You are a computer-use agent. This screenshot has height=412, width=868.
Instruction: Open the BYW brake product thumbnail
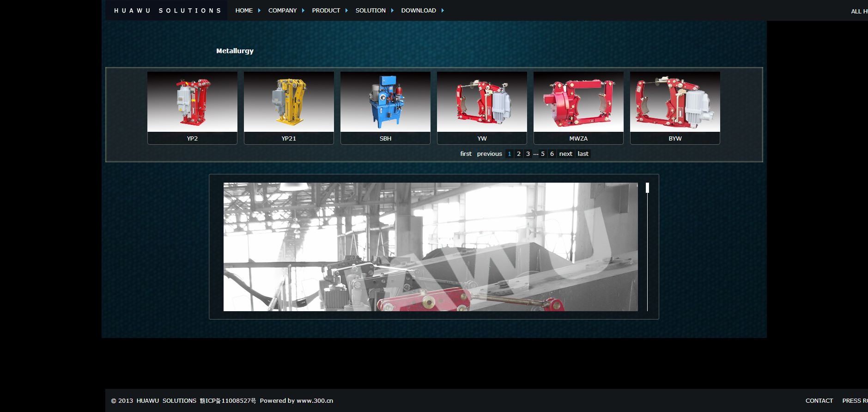click(675, 102)
